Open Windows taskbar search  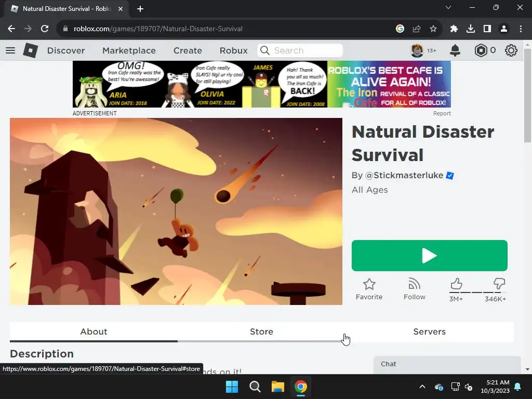pyautogui.click(x=255, y=387)
